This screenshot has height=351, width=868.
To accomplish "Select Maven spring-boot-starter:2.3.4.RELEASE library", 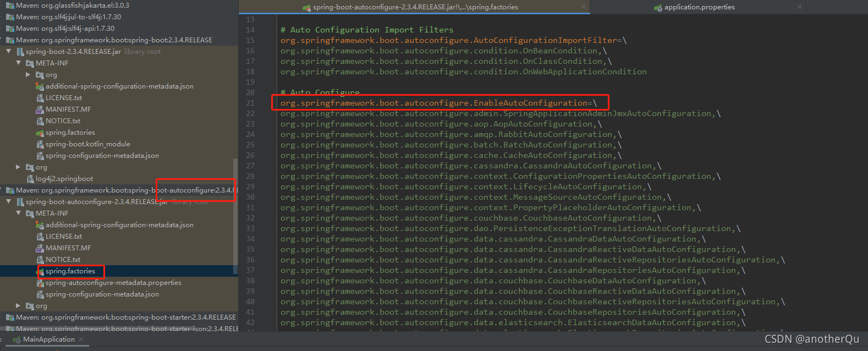I will coord(126,317).
